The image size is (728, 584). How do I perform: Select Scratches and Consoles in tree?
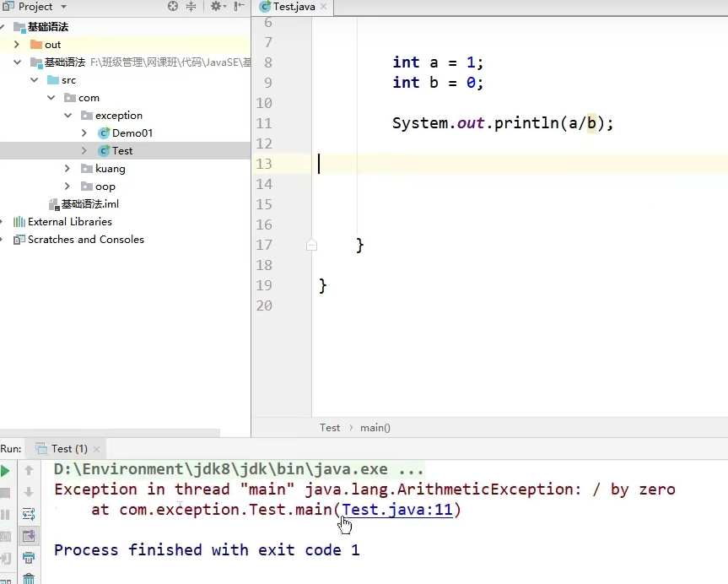pos(86,240)
